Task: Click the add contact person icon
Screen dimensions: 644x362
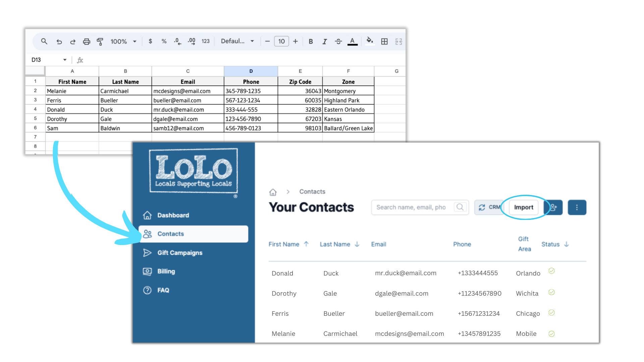Action: tap(553, 207)
